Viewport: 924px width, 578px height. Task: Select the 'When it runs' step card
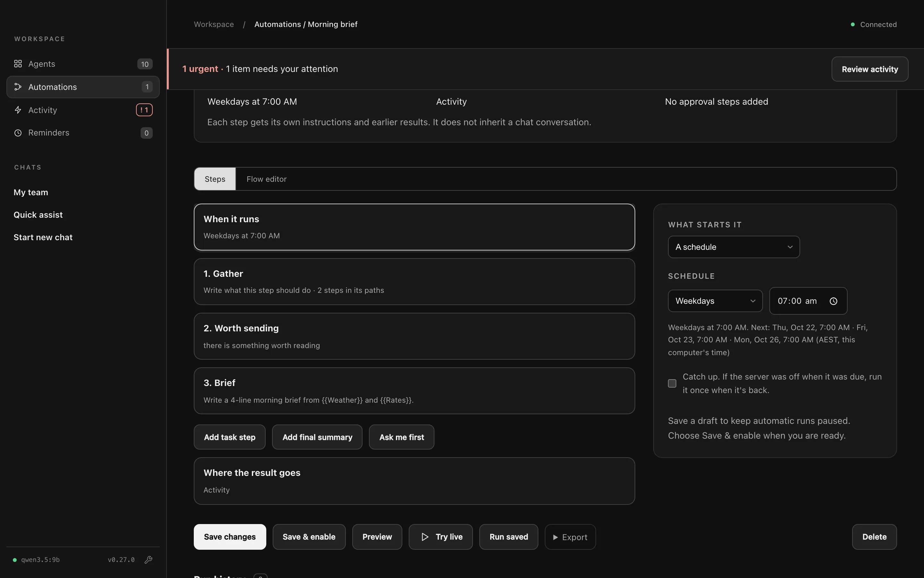click(x=414, y=227)
